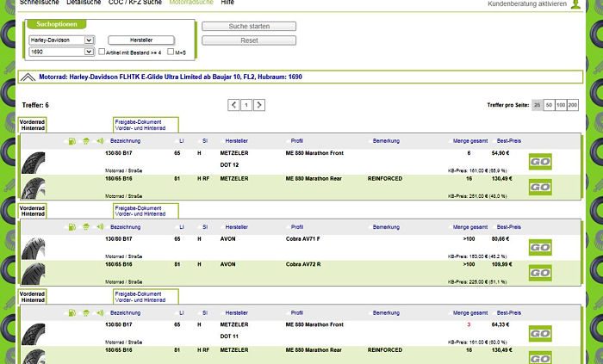This screenshot has width=603, height=364.
Task: Set results per page to 50
Action: [x=549, y=105]
